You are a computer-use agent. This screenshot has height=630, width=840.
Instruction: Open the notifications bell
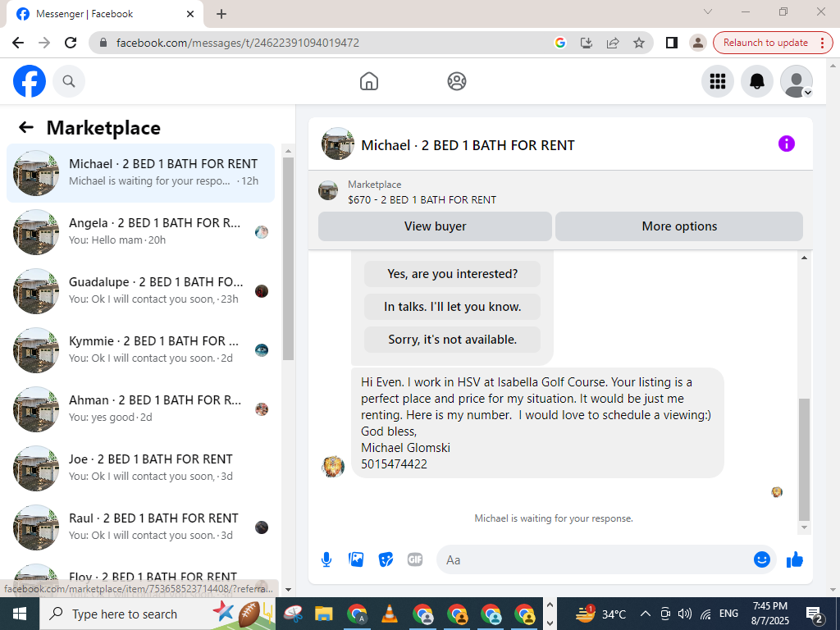[x=756, y=81]
